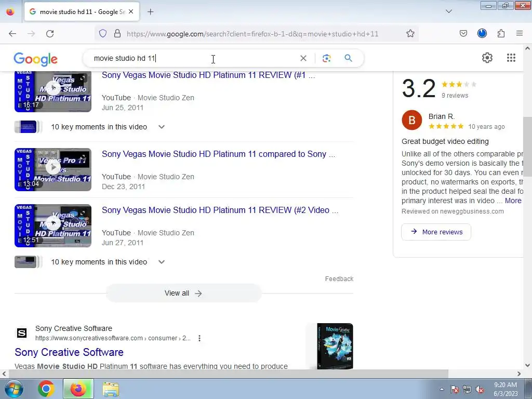Open Google quick settings gear
Screen dimensions: 532x399
click(487, 58)
